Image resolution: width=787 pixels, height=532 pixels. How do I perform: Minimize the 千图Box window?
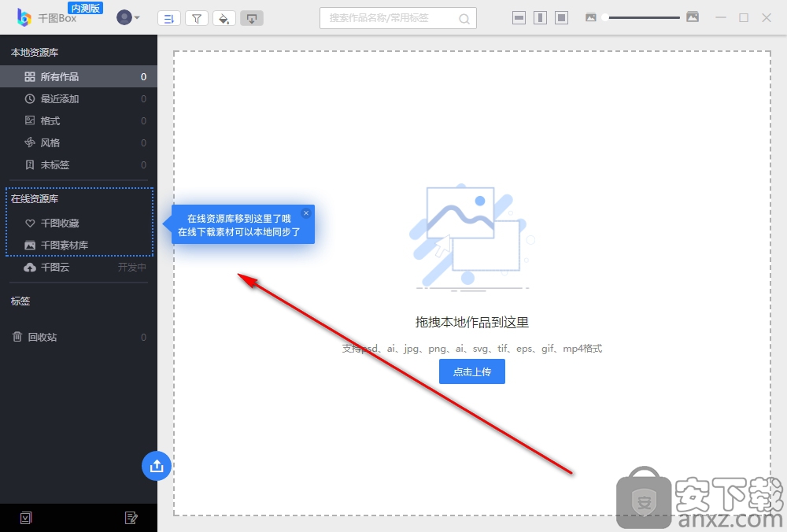coord(721,17)
